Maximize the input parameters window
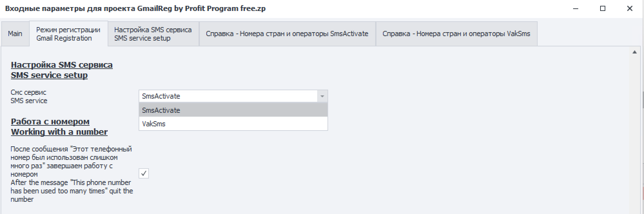 [603, 9]
